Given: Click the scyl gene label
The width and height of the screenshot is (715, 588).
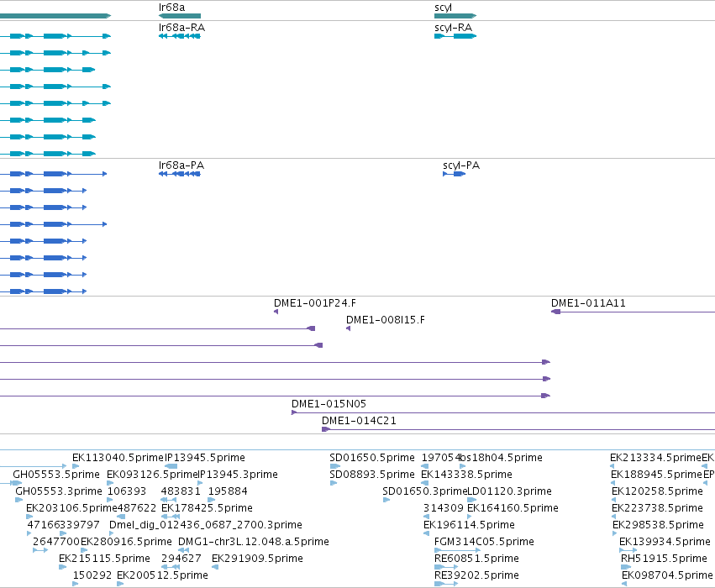Looking at the screenshot, I should click(444, 8).
